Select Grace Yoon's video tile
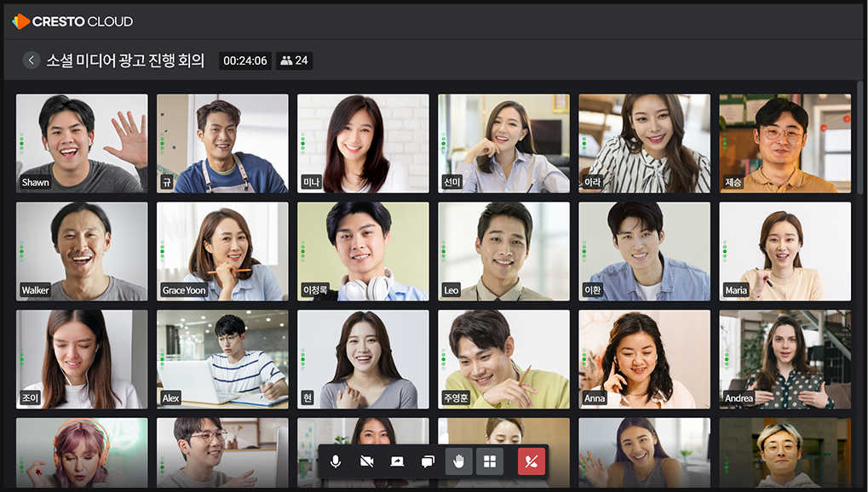The width and height of the screenshot is (868, 492). pos(222,251)
